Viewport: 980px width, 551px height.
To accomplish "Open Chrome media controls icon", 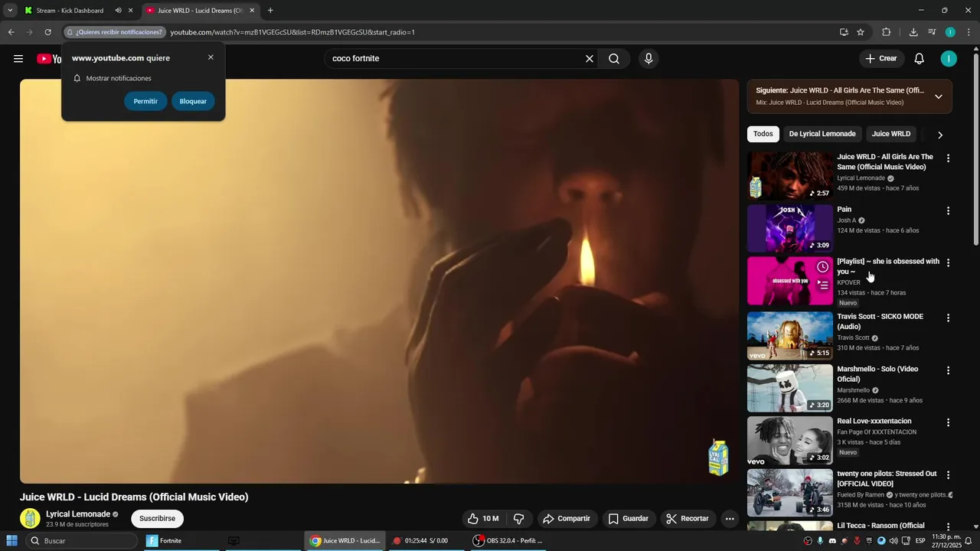I will (x=932, y=32).
